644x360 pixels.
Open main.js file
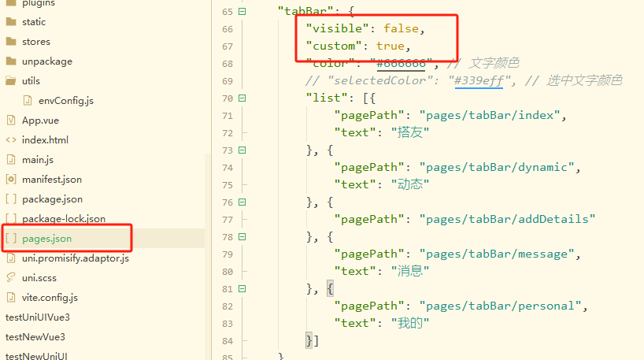click(38, 160)
